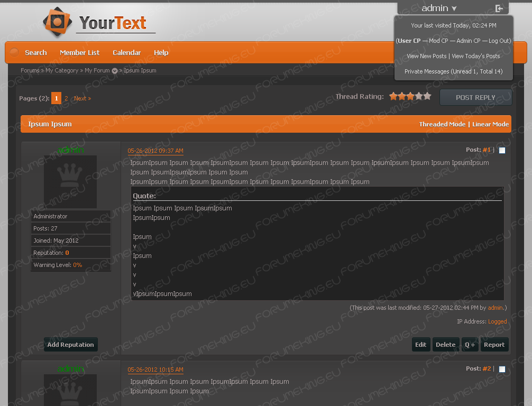Viewport: 532px width, 406px height.
Task: Click the YourText cube logo icon
Action: [x=57, y=22]
